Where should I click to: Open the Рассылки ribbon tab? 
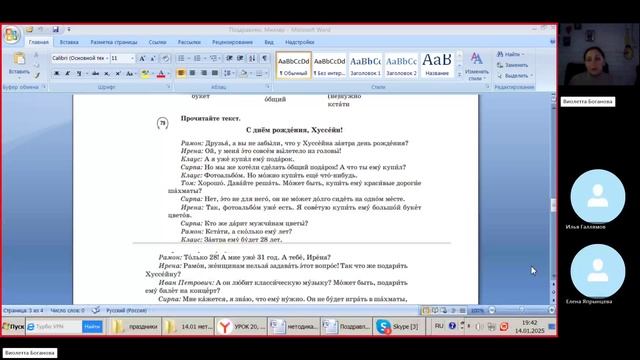click(189, 42)
